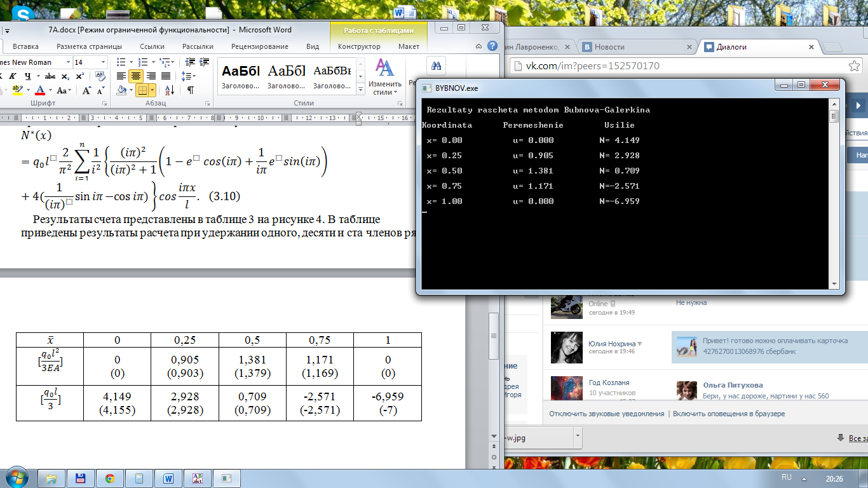Increase font size with grow font icon
The image size is (868, 488).
coord(86,90)
